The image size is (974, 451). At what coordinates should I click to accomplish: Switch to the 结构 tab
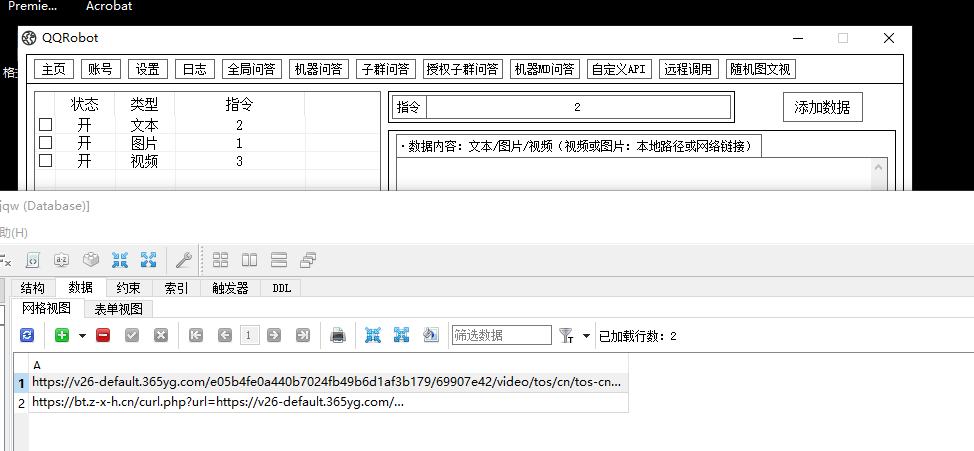click(x=32, y=288)
